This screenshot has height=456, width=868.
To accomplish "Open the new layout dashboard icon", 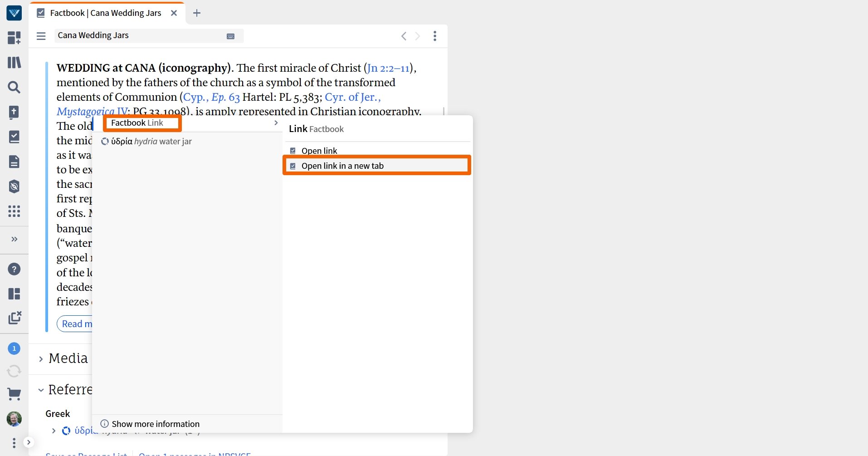I will click(x=14, y=38).
